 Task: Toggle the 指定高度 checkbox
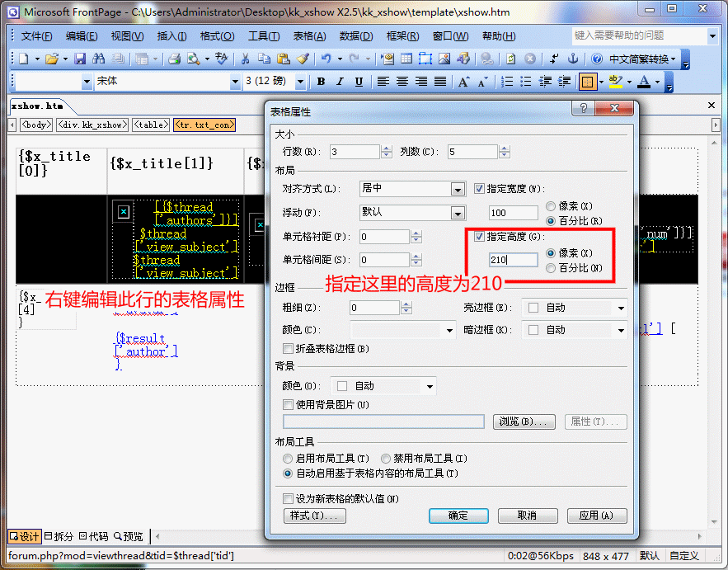(x=479, y=237)
